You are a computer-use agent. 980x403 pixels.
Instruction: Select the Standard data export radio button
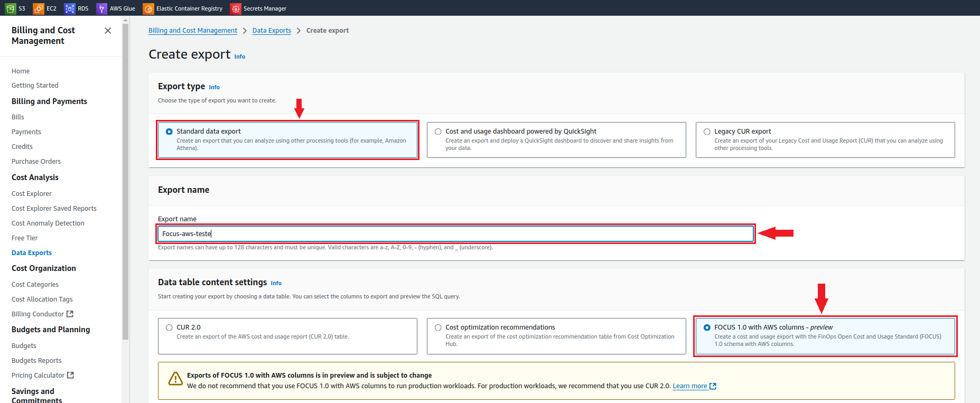tap(169, 132)
